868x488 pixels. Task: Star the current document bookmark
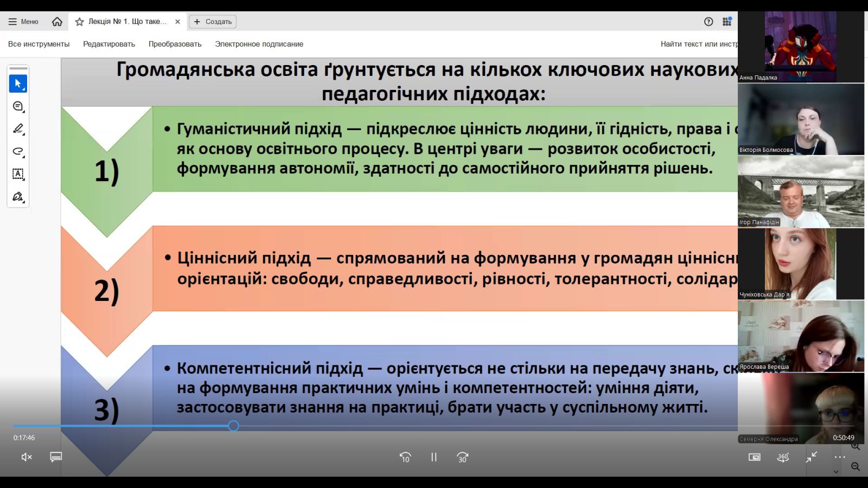point(79,22)
